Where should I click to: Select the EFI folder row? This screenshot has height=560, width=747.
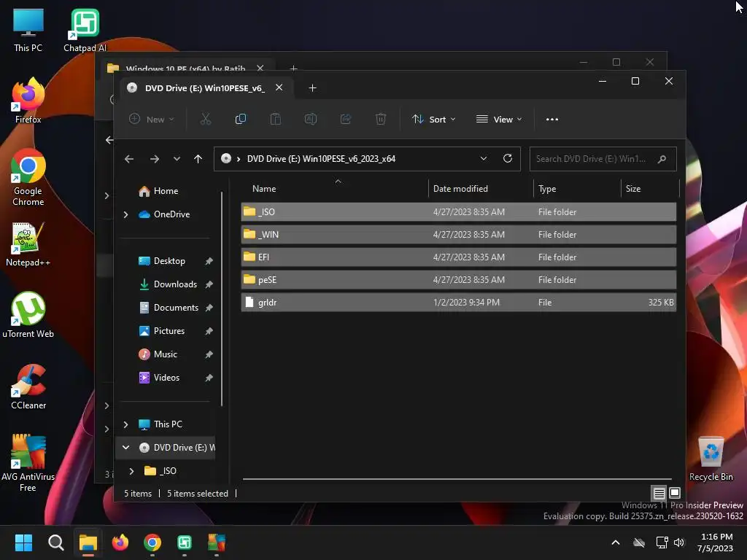[x=458, y=257]
